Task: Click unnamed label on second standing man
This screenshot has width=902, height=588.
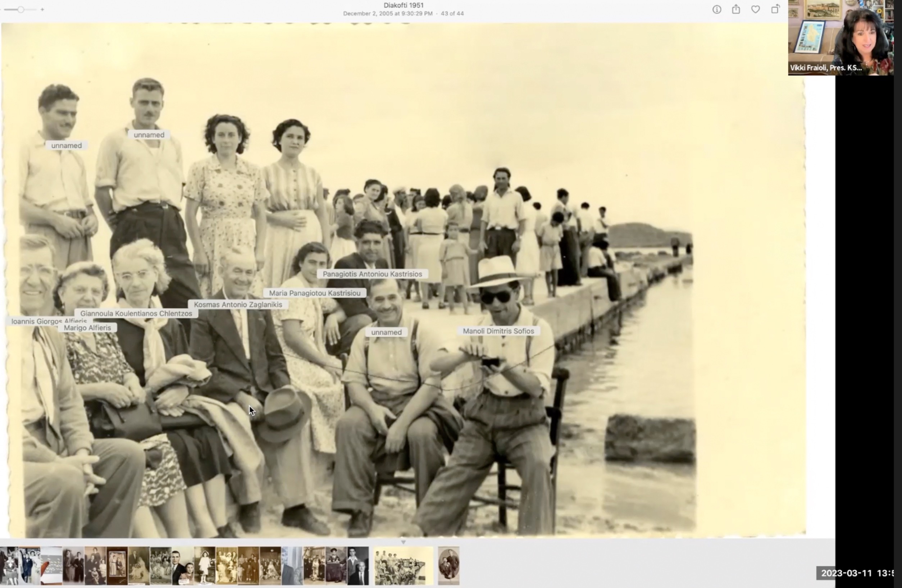Action: tap(149, 135)
